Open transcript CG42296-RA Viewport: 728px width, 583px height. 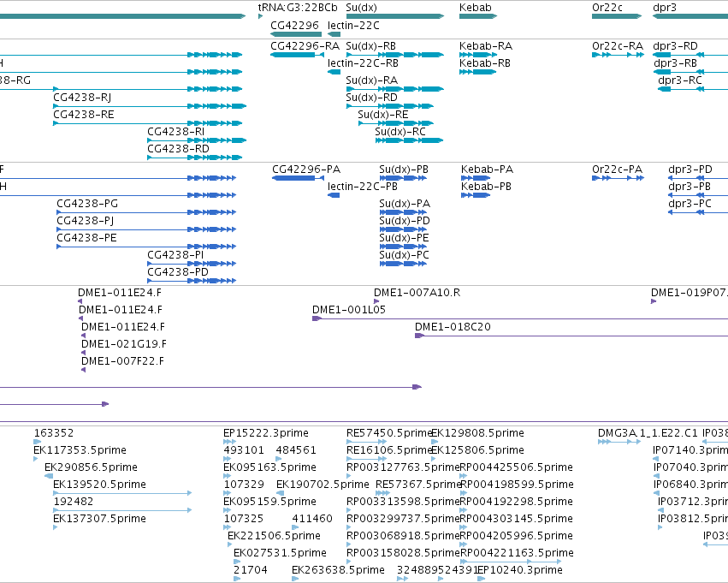[x=297, y=55]
